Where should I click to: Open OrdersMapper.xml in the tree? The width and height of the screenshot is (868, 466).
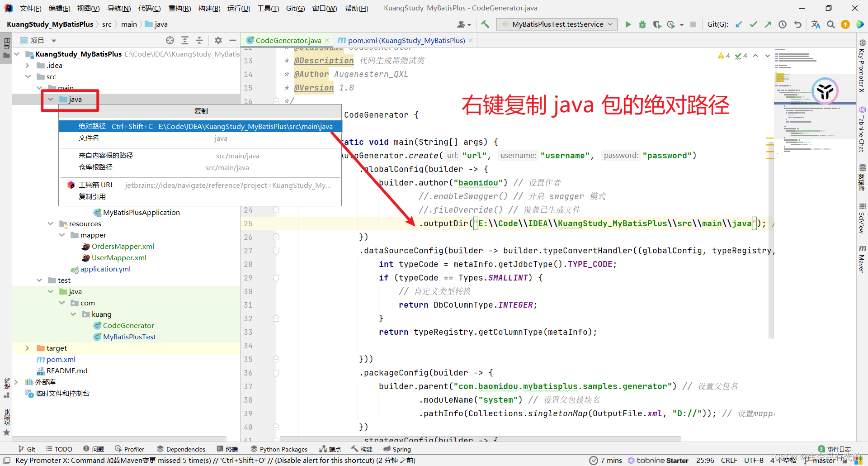pyautogui.click(x=123, y=246)
